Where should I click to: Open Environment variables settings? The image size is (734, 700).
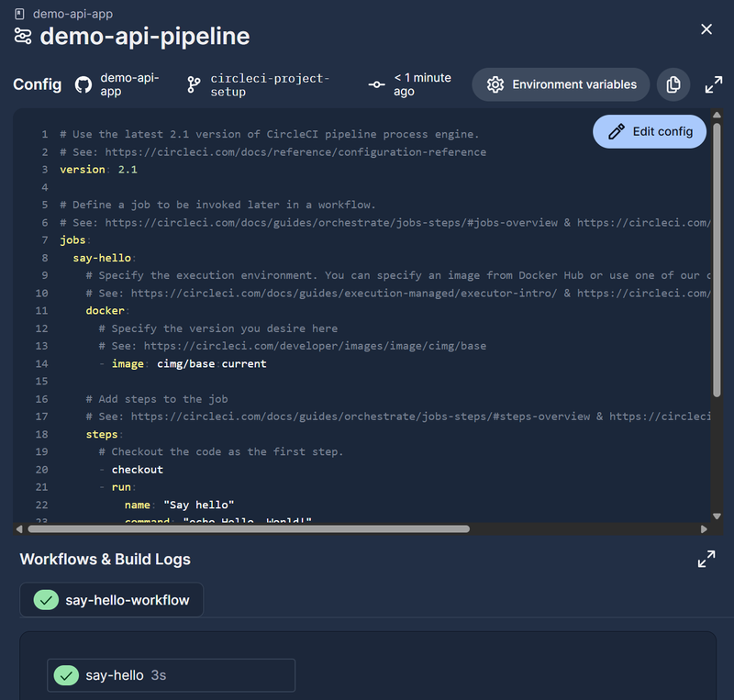coord(562,84)
